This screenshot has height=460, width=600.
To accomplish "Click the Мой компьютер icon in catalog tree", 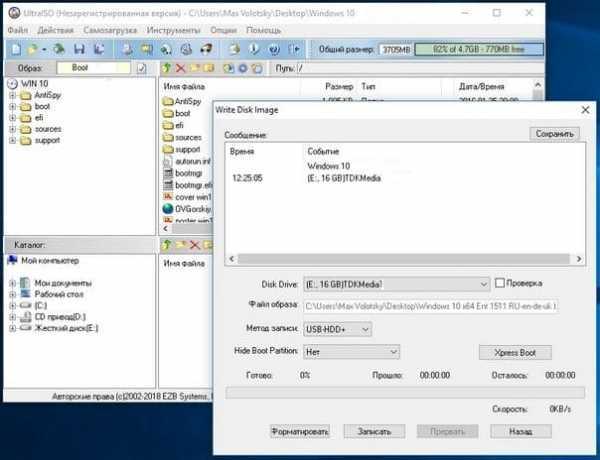I will (x=13, y=260).
